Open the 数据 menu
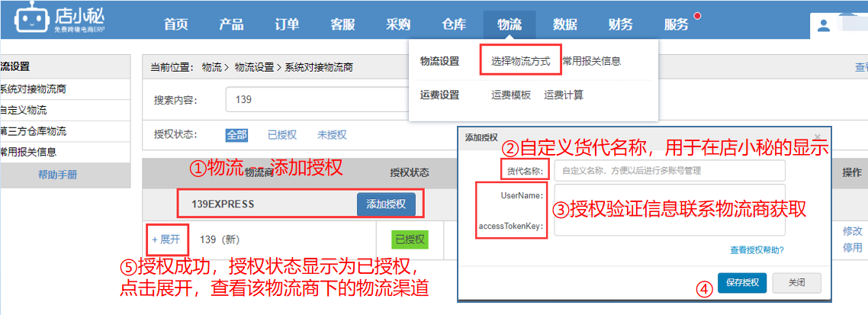The width and height of the screenshot is (868, 315). (x=564, y=24)
